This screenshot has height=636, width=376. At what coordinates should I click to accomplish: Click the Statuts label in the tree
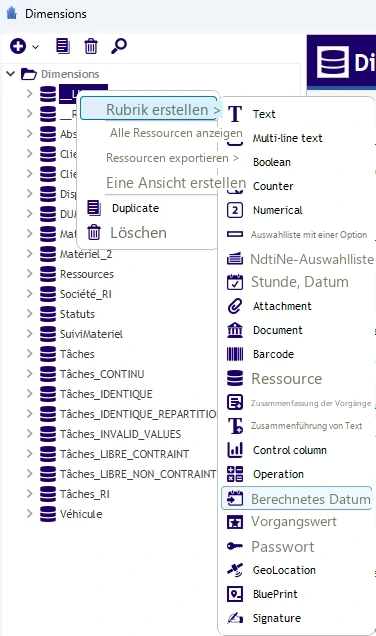[77, 314]
